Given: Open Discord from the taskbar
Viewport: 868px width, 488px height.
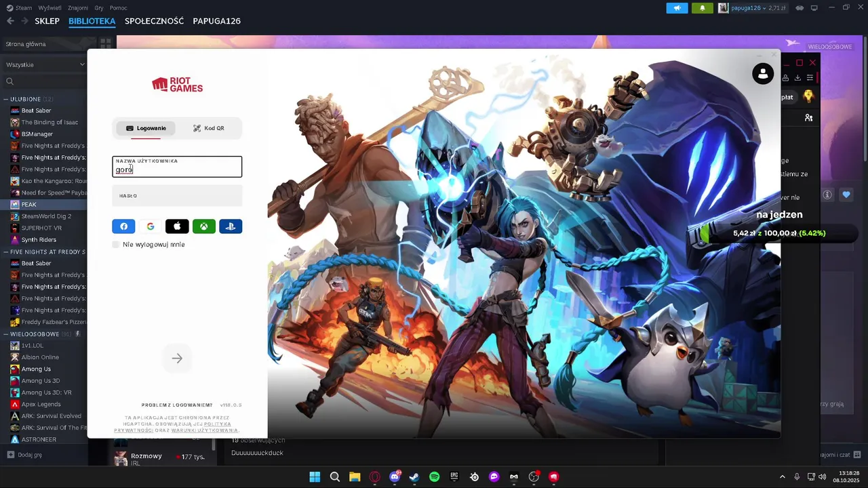Looking at the screenshot, I should point(395,477).
